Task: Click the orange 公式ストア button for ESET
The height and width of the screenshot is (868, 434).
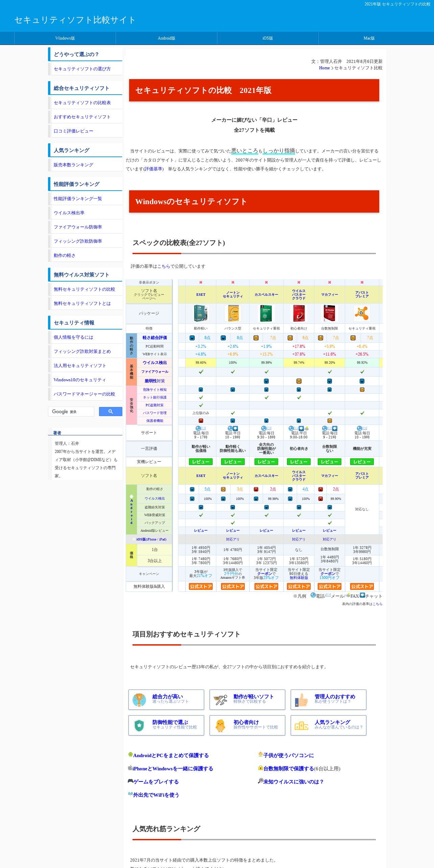Action: pyautogui.click(x=201, y=586)
